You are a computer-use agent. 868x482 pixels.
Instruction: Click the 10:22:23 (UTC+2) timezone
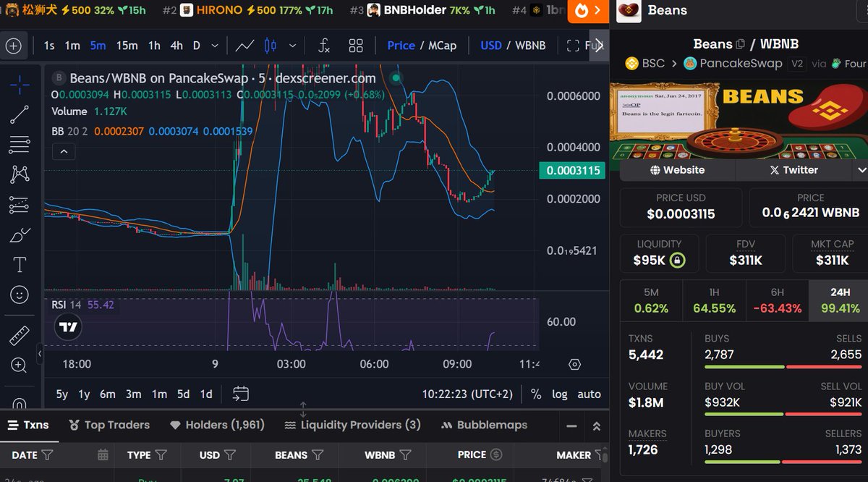[467, 394]
